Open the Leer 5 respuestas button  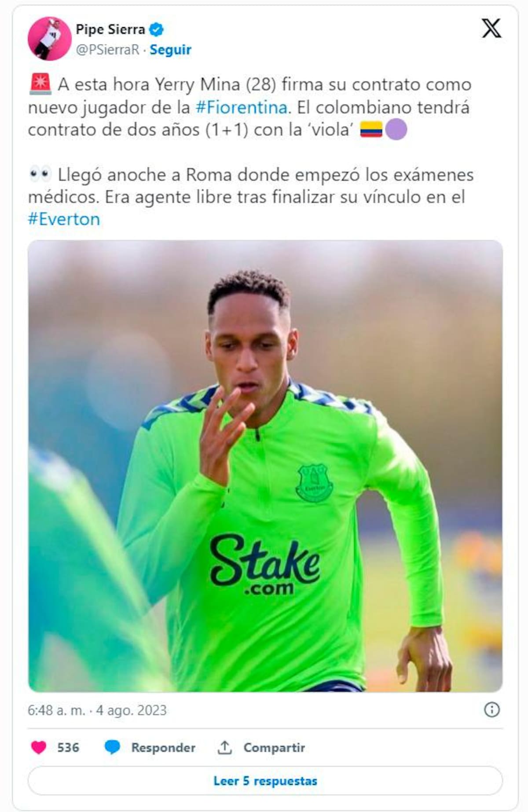[x=265, y=780]
